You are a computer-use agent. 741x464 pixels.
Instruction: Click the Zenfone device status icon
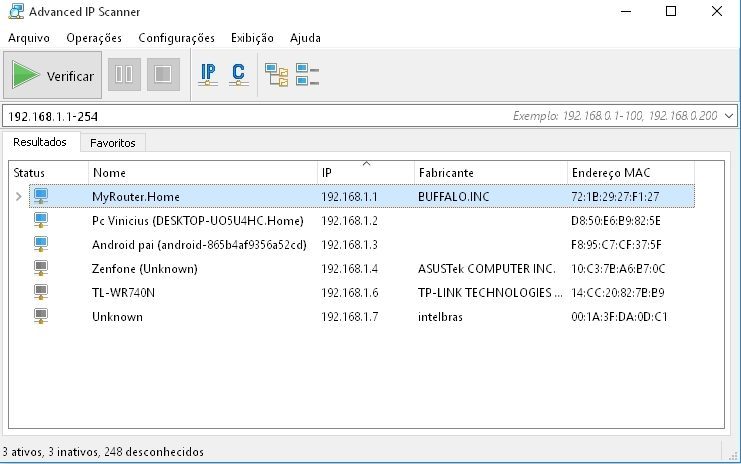(41, 268)
